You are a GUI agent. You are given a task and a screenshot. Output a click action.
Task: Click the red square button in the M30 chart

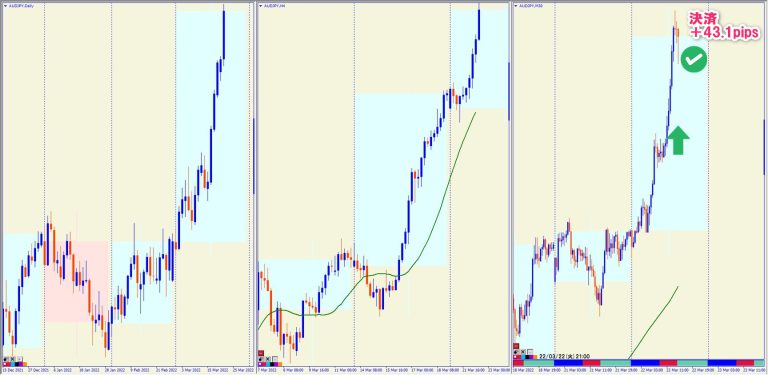[516, 346]
